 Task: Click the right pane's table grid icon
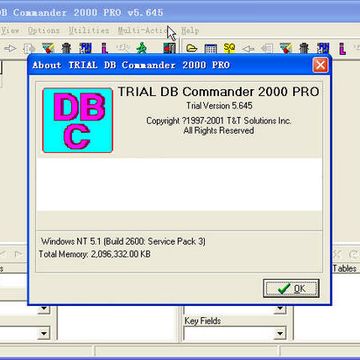pos(211,49)
